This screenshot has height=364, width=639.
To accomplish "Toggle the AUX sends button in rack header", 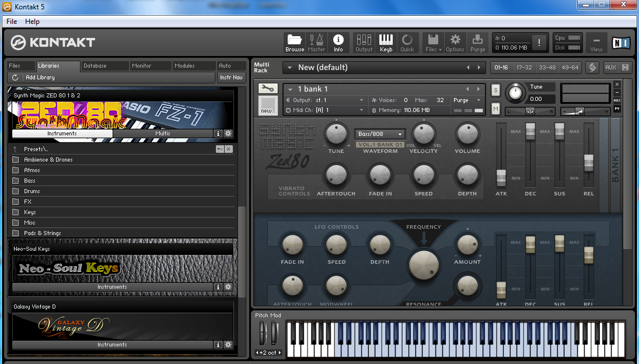I will pyautogui.click(x=610, y=68).
